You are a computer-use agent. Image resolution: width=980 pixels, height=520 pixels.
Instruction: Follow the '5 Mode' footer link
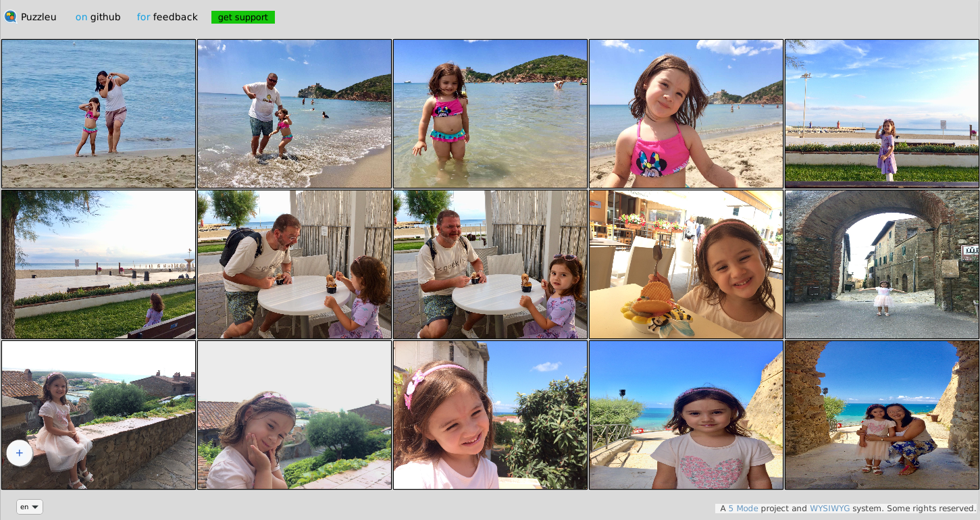pyautogui.click(x=743, y=509)
